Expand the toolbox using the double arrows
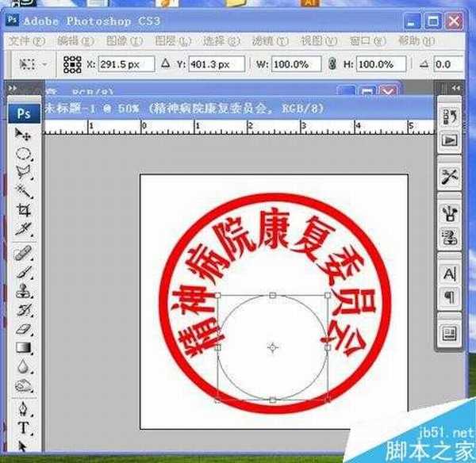The height and width of the screenshot is (463, 476). point(13,88)
